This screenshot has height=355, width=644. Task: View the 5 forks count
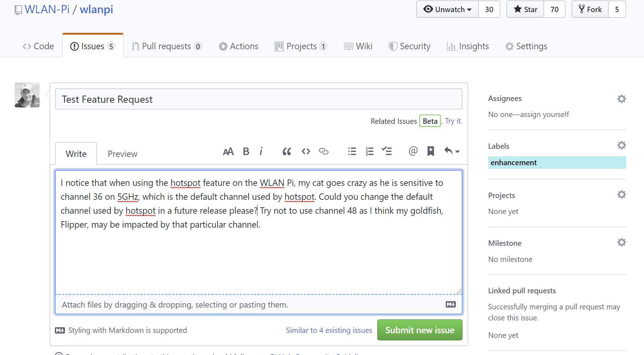tap(617, 9)
